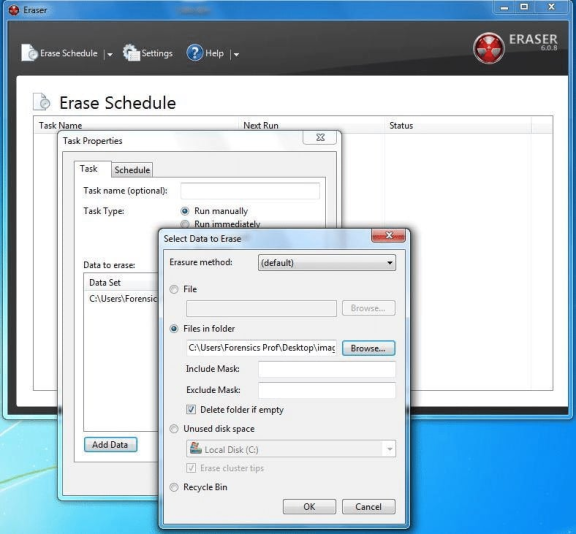Expand the Erase Schedule dropdown arrow
The image size is (576, 534).
109,54
